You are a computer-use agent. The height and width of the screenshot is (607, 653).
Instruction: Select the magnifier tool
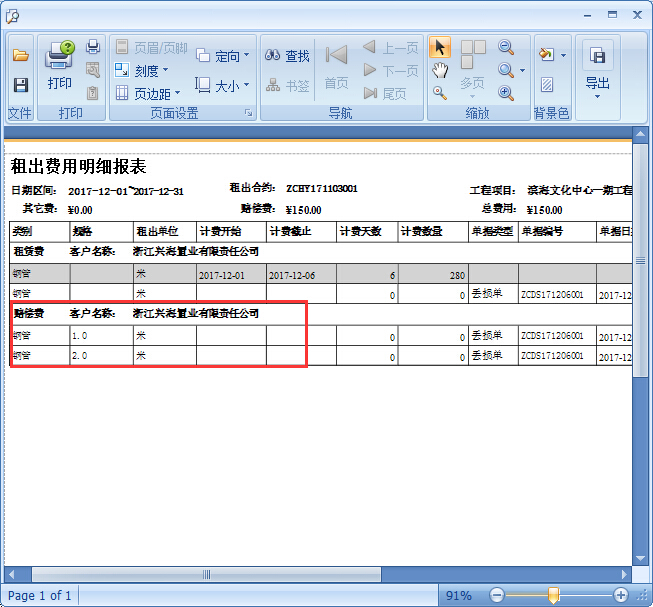pos(440,92)
